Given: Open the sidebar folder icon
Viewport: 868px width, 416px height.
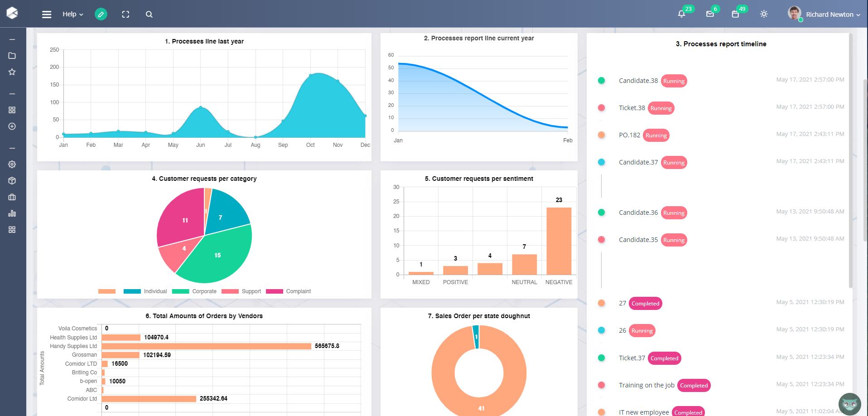Looking at the screenshot, I should [12, 56].
